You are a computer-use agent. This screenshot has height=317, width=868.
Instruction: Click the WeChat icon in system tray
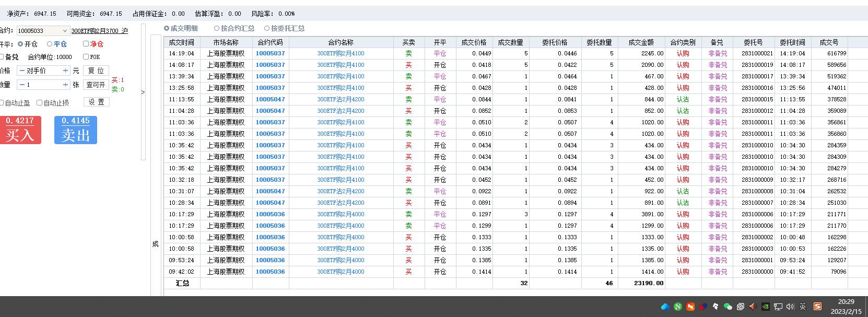point(728,307)
